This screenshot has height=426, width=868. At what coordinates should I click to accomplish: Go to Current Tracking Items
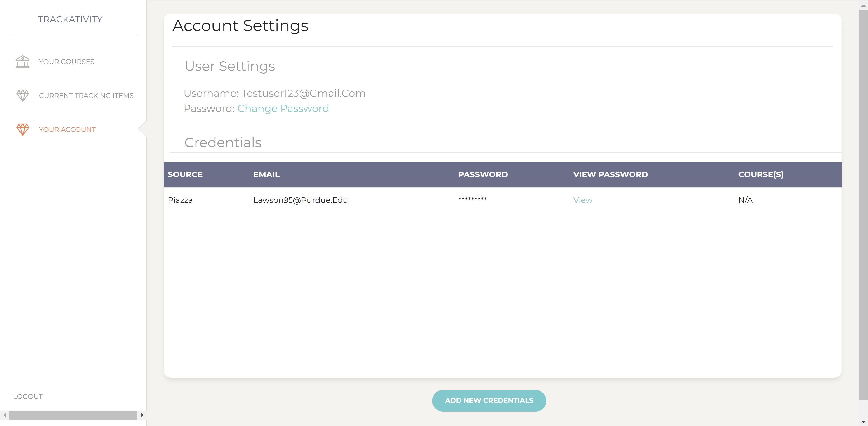pyautogui.click(x=86, y=95)
